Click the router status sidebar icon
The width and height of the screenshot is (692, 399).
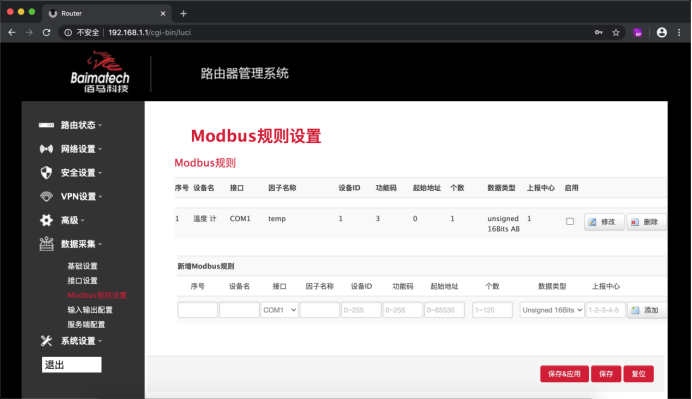tap(46, 125)
